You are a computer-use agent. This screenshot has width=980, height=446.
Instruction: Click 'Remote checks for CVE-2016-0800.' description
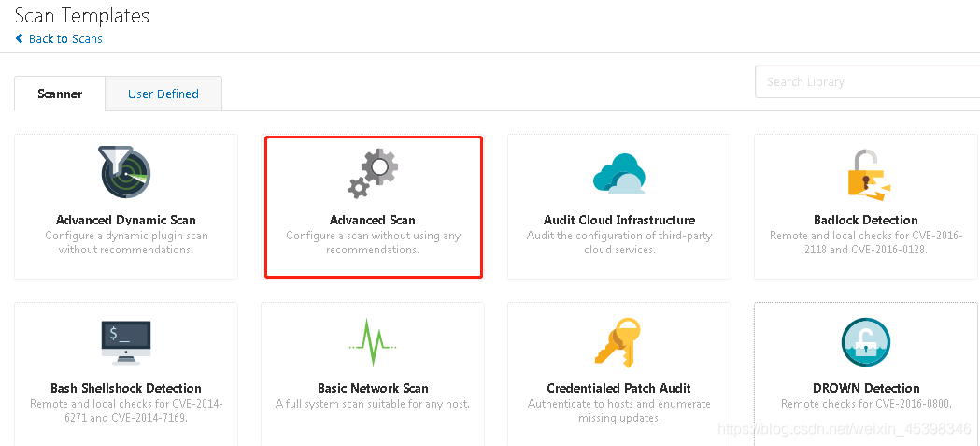click(x=866, y=404)
